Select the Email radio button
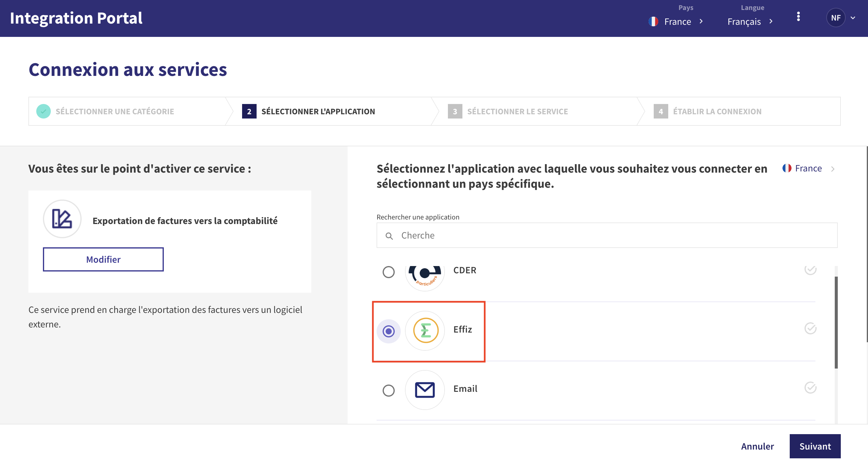This screenshot has width=868, height=468. pyautogui.click(x=388, y=390)
